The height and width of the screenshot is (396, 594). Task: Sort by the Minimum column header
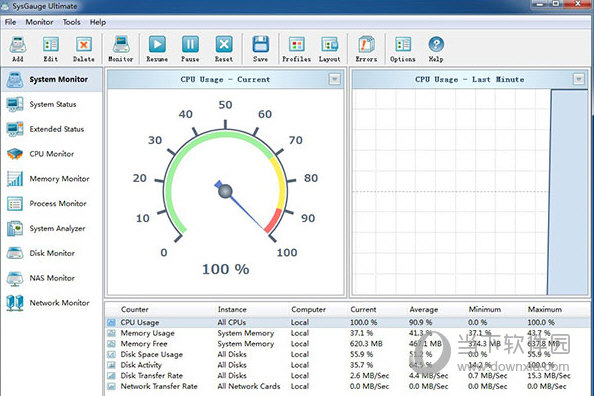coord(485,309)
